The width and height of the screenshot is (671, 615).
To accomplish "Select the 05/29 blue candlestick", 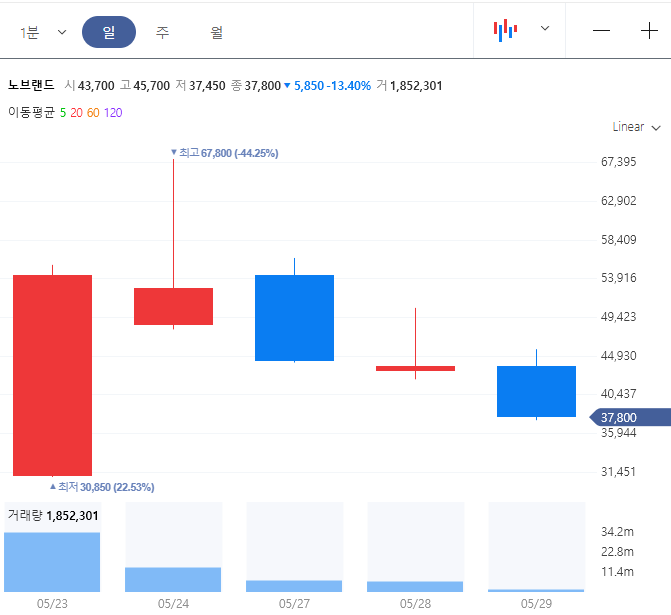I will [x=536, y=391].
